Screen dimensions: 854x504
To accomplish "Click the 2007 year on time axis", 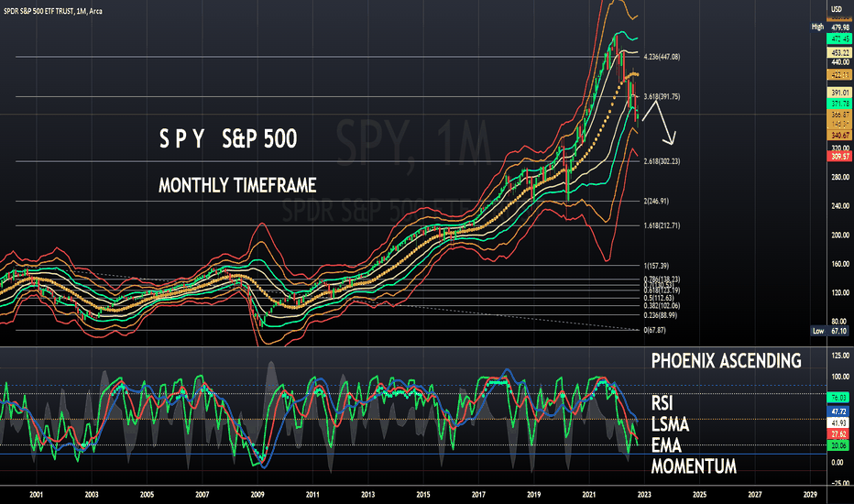I will coord(203,495).
